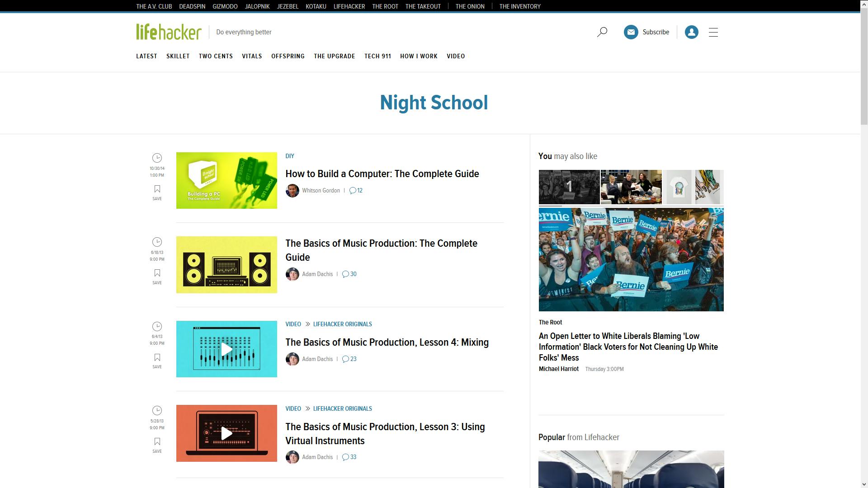
Task: Open the Tech 911 nav item
Action: pos(377,56)
